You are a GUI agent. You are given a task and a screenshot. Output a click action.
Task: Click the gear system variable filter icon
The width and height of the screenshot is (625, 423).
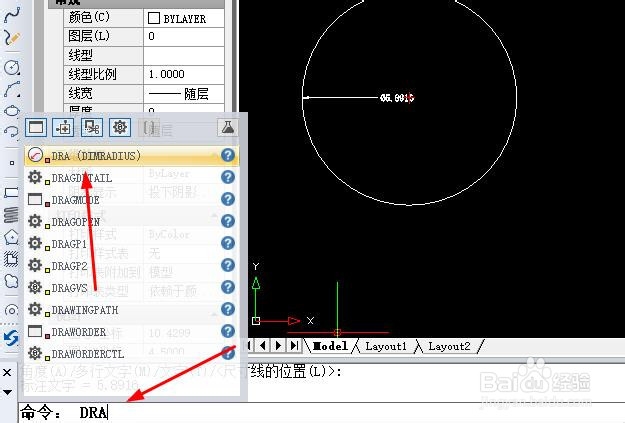120,128
